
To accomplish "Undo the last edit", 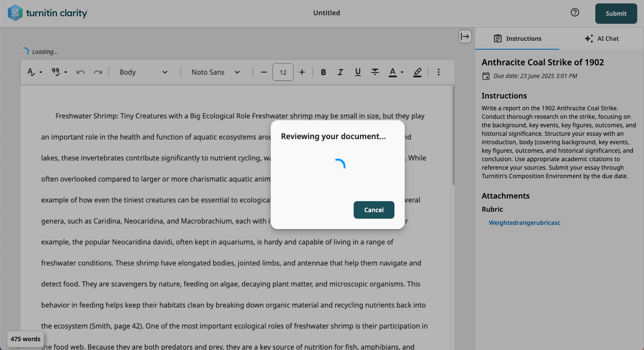I will [80, 72].
